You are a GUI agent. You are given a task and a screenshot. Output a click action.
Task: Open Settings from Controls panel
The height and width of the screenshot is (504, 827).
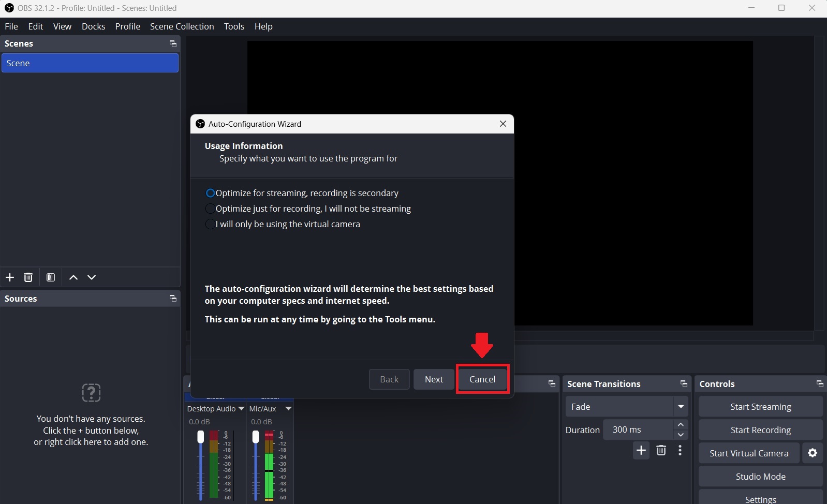tap(760, 497)
